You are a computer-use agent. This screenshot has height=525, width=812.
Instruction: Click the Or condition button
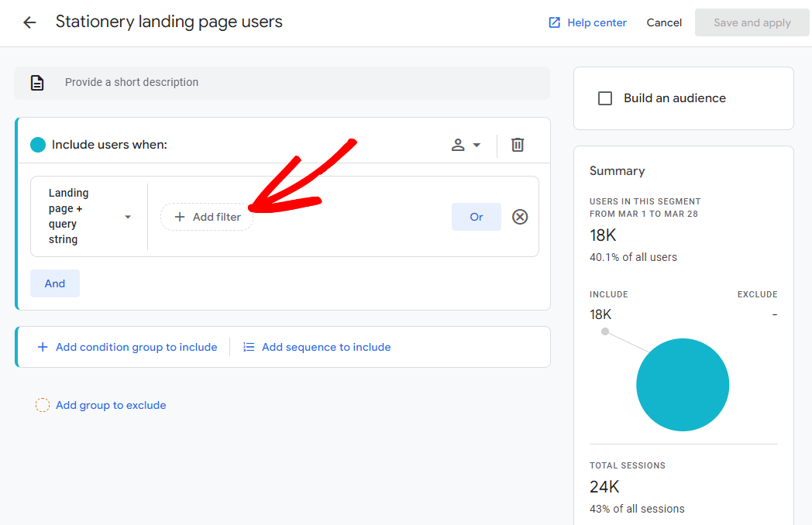[x=476, y=217]
